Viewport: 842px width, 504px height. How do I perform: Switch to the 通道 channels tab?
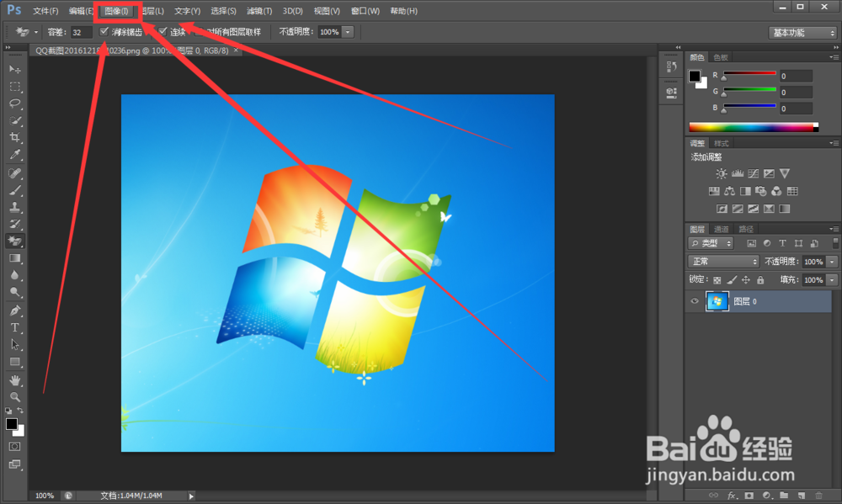pos(722,229)
